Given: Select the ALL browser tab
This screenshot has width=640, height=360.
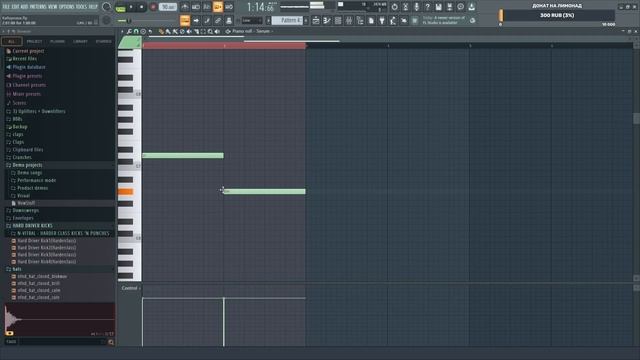Looking at the screenshot, I should tap(11, 41).
